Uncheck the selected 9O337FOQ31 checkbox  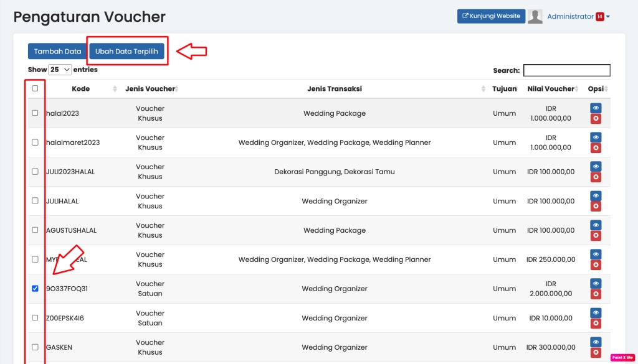pyautogui.click(x=35, y=288)
